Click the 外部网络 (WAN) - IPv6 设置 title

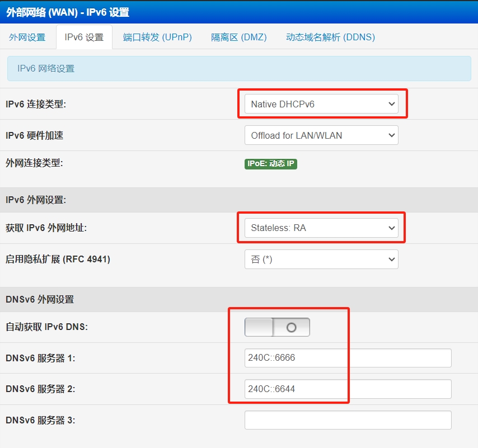click(68, 12)
